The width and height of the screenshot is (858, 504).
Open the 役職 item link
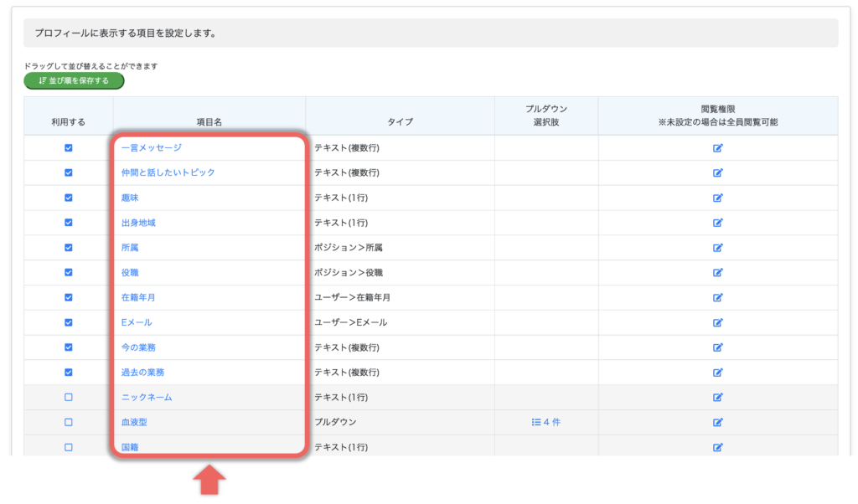pos(130,273)
